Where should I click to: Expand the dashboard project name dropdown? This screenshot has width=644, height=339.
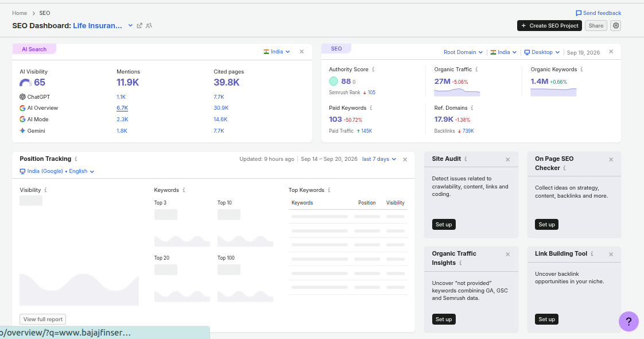point(130,25)
